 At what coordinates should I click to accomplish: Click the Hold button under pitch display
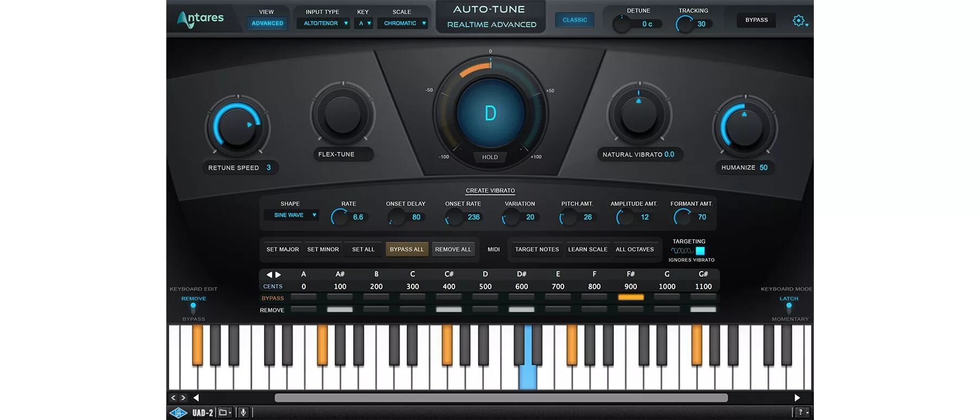tap(490, 157)
